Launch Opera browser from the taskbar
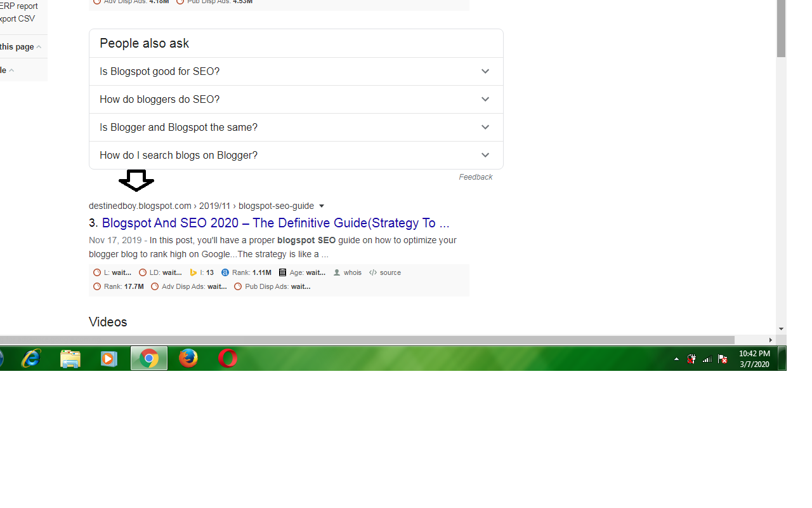812x508 pixels. click(x=227, y=359)
